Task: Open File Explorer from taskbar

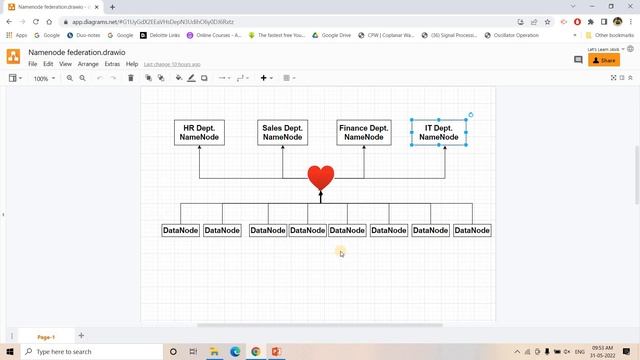Action: click(214, 351)
